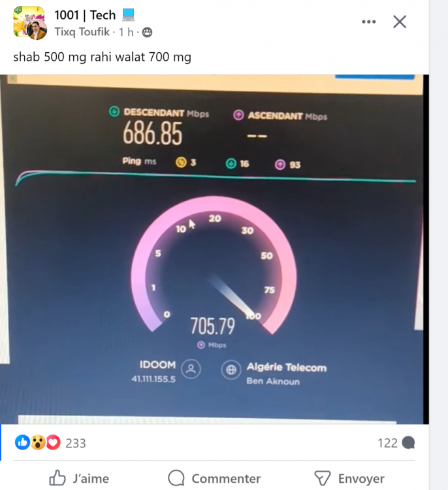Click the Wow reaction emoji icon
This screenshot has height=490, width=448.
pos(38,442)
